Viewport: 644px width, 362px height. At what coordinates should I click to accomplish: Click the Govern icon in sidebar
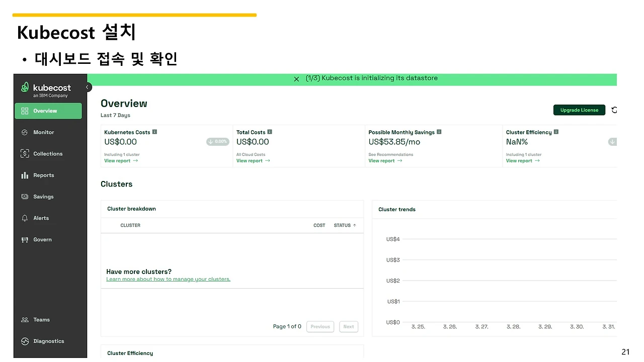pos(25,240)
